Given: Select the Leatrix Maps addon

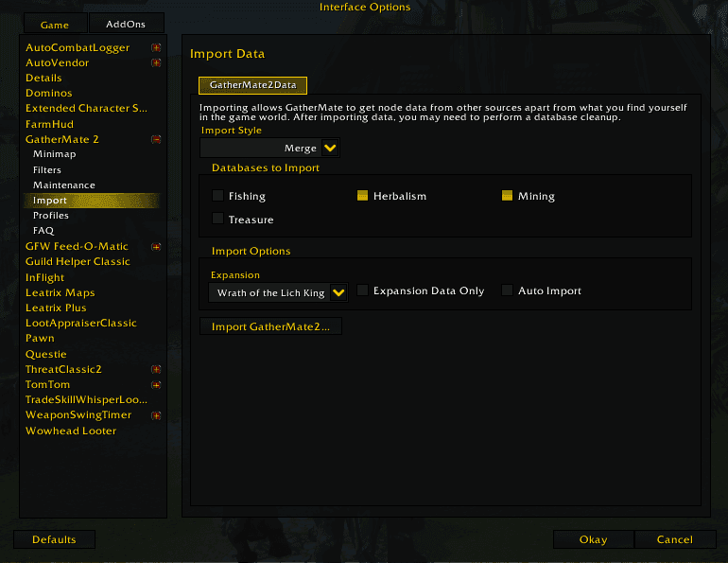Looking at the screenshot, I should (x=60, y=292).
